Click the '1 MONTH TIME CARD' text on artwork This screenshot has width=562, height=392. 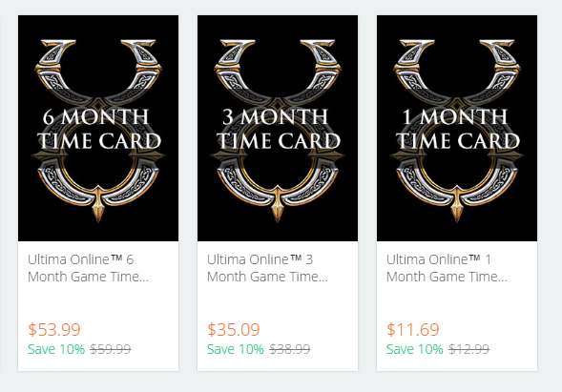(458, 129)
